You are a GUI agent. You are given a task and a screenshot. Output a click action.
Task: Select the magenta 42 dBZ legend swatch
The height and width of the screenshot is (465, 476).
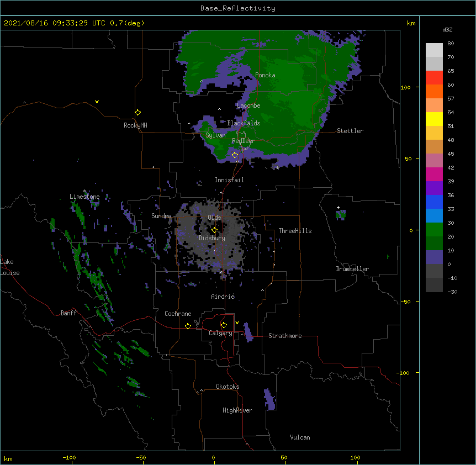click(x=434, y=174)
